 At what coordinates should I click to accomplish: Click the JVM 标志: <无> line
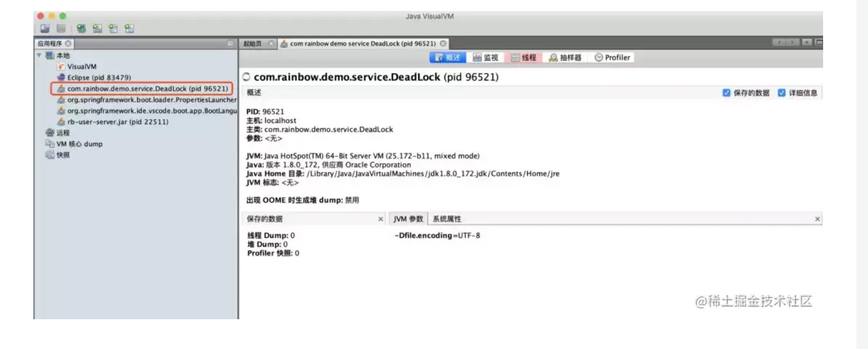coord(273,182)
